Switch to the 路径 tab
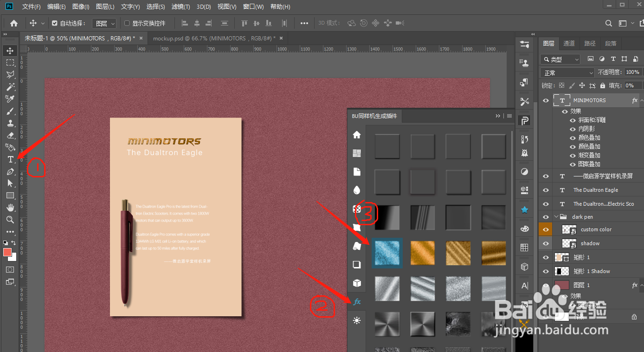The width and height of the screenshot is (644, 352). [590, 43]
